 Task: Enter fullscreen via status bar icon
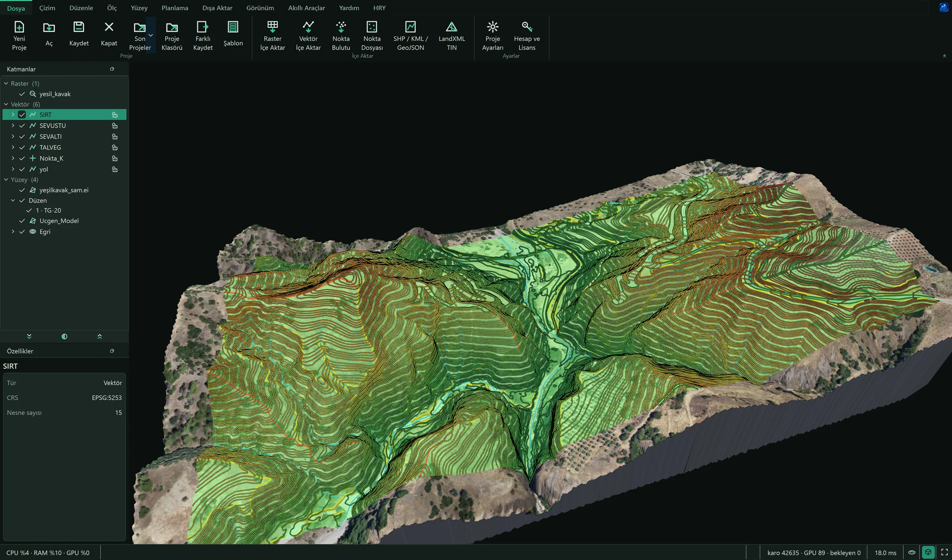(x=944, y=552)
